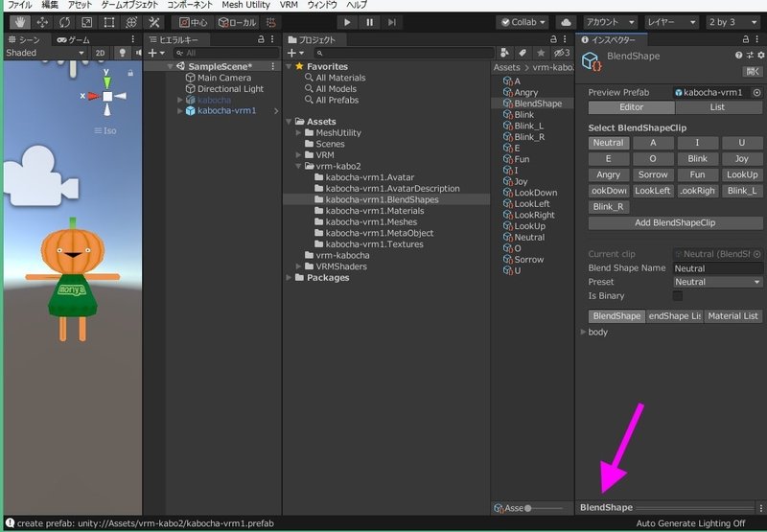Screen dimensions: 767x532
Task: Pick Preview Prefab object selector circle
Action: coord(756,92)
